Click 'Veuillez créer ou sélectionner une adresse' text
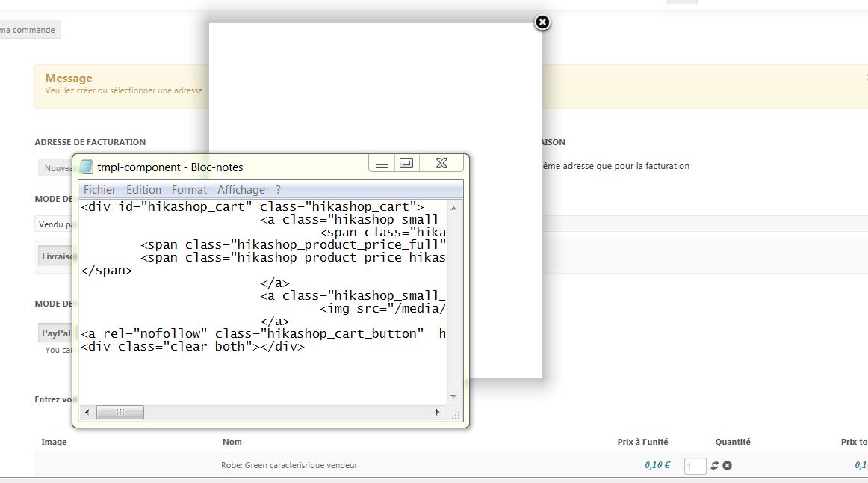868x483 pixels. click(124, 90)
